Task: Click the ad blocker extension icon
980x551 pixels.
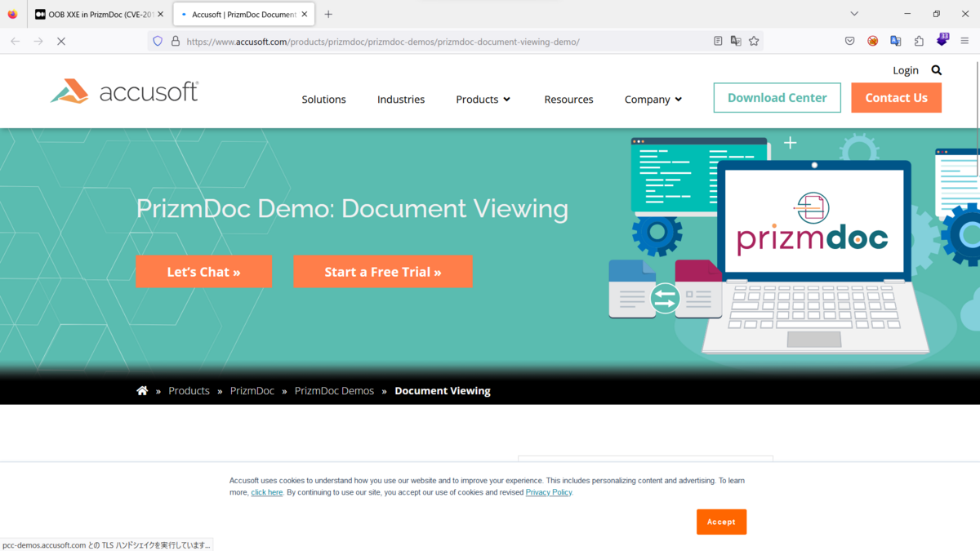Action: (x=872, y=40)
